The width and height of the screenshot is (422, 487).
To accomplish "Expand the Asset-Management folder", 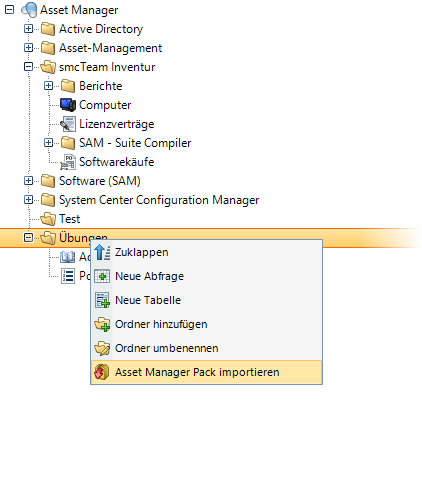I will pos(28,48).
